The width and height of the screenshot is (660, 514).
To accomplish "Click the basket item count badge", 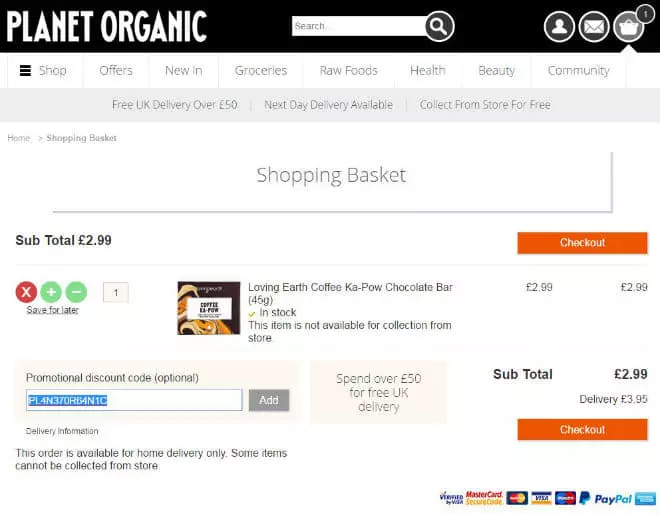I will (x=645, y=14).
